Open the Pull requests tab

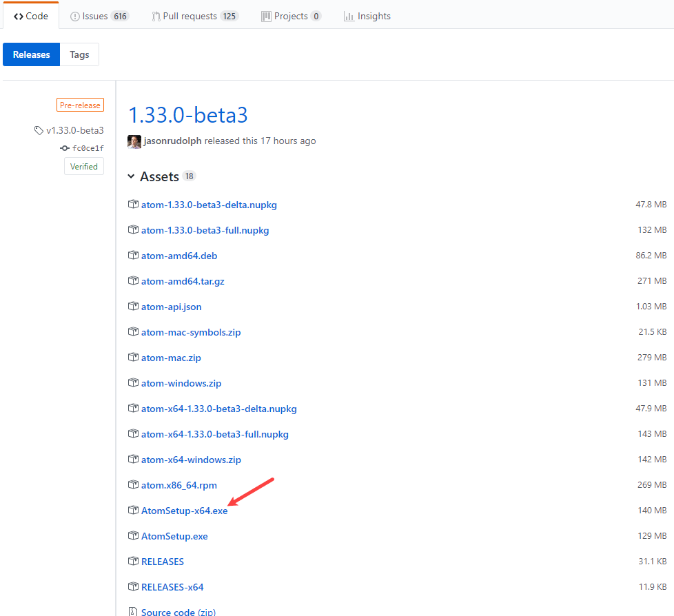195,16
